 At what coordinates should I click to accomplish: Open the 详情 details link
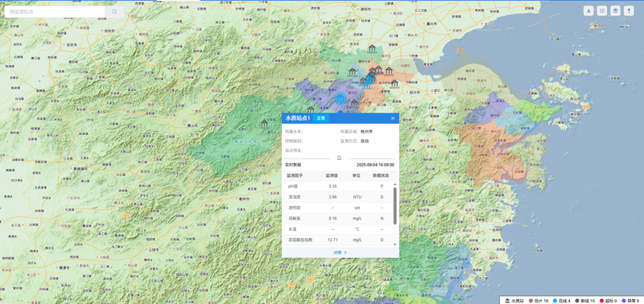coord(340,253)
